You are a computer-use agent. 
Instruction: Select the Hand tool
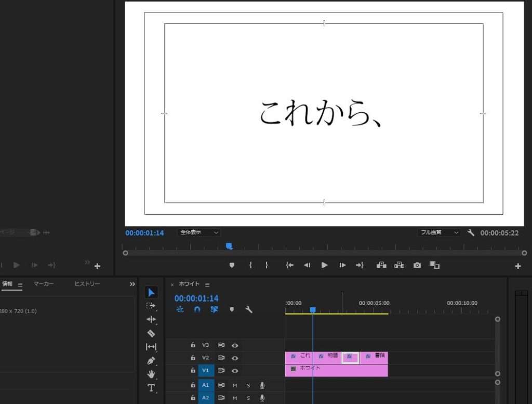coord(151,374)
